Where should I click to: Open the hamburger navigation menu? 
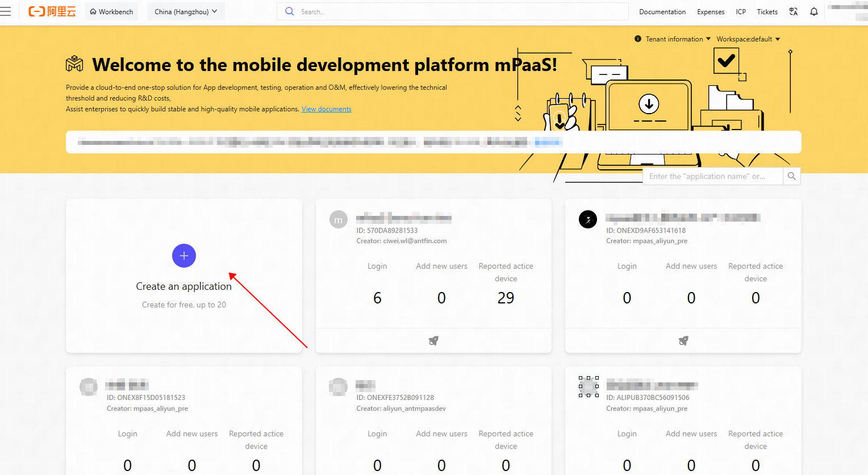6,11
